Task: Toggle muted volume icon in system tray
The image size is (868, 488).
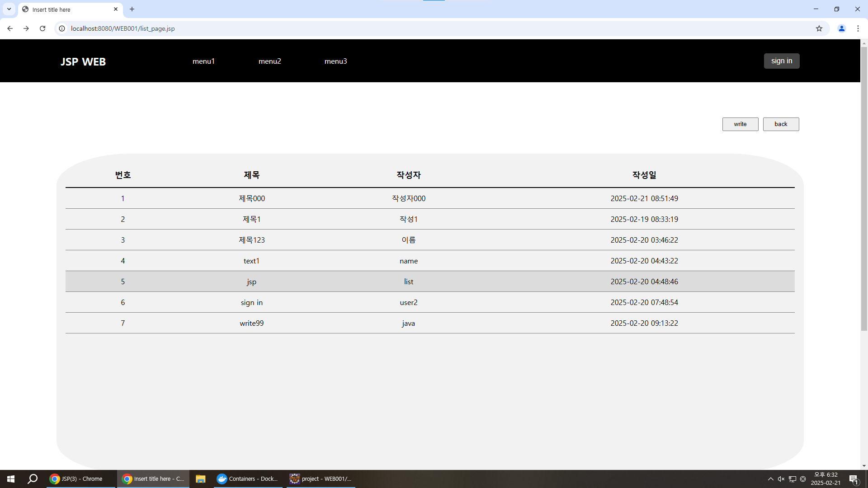Action: click(x=781, y=479)
